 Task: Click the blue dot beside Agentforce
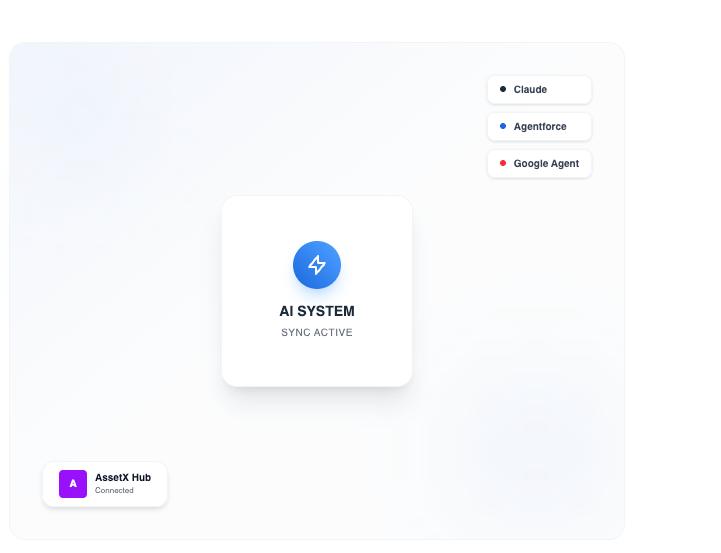coord(502,126)
